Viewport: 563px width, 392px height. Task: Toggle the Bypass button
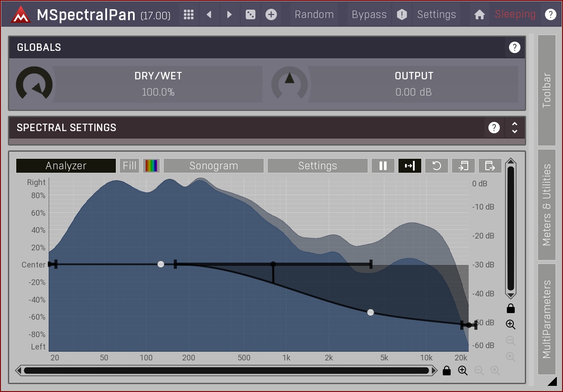[x=369, y=14]
